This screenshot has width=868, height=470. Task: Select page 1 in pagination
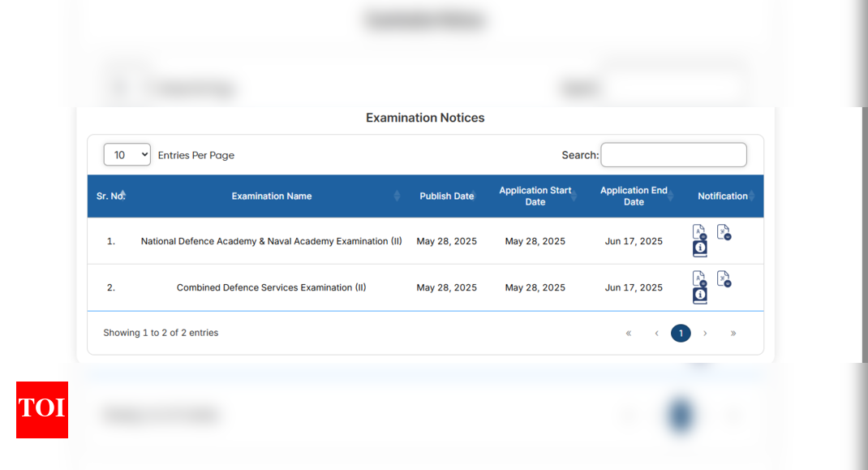pyautogui.click(x=681, y=333)
